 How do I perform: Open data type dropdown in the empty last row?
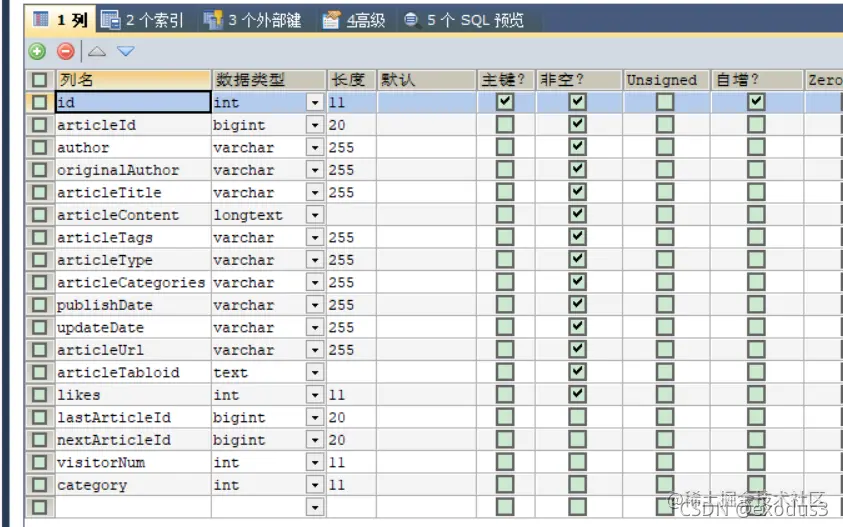click(315, 507)
